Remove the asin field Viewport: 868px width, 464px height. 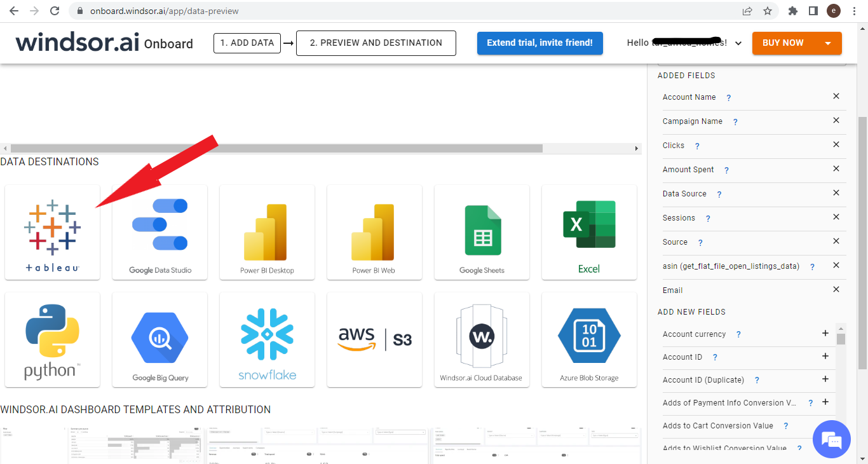(836, 265)
